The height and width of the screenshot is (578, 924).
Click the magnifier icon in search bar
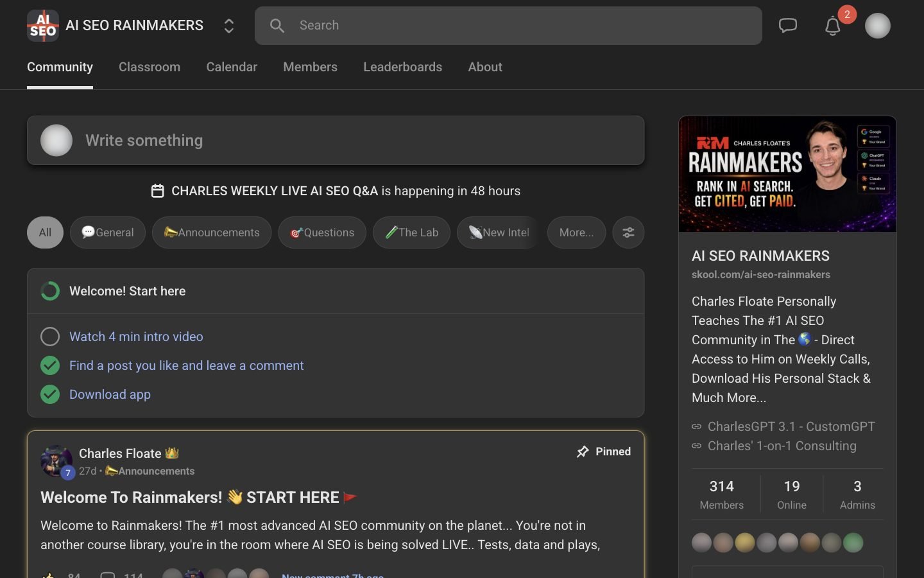pos(277,26)
